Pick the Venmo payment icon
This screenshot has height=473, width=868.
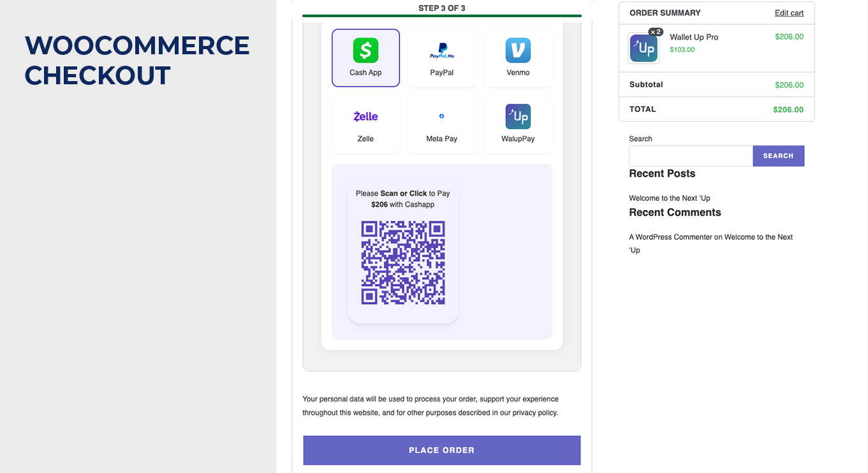518,50
